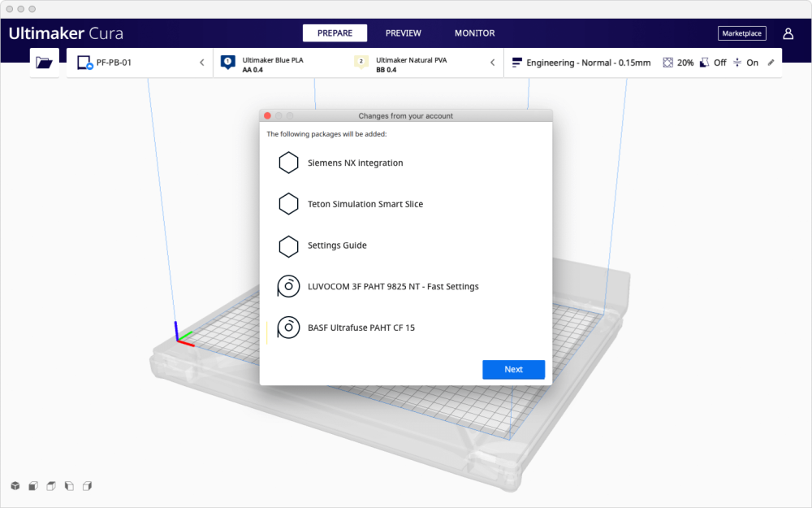The image size is (812, 508).
Task: Click Ultimaker Natural PVA material label
Action: click(x=411, y=60)
